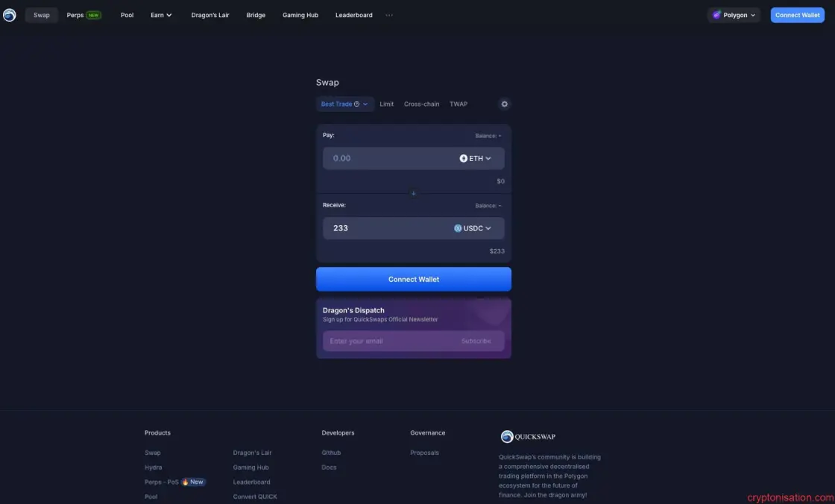Go to the Swap nav tab
Screen dimensions: 835x504
42,15
